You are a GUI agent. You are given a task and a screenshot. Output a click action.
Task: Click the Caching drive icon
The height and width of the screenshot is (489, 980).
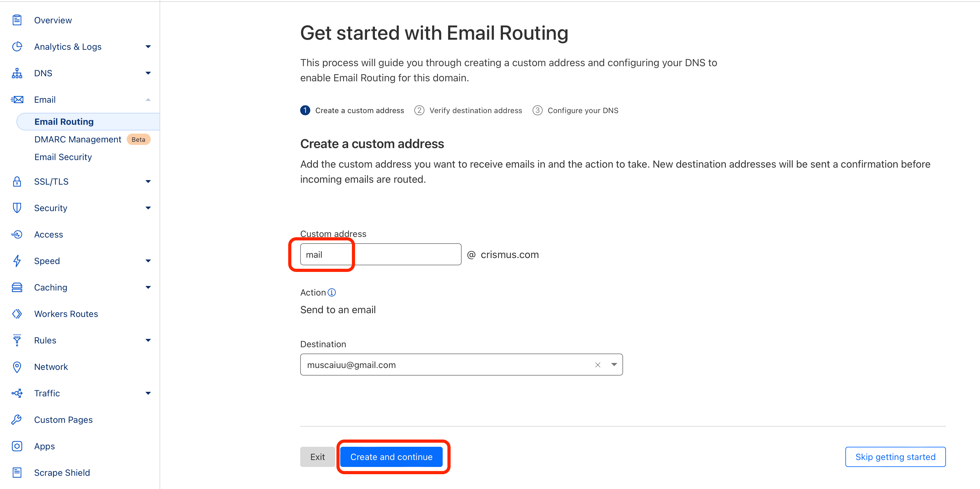click(x=17, y=287)
